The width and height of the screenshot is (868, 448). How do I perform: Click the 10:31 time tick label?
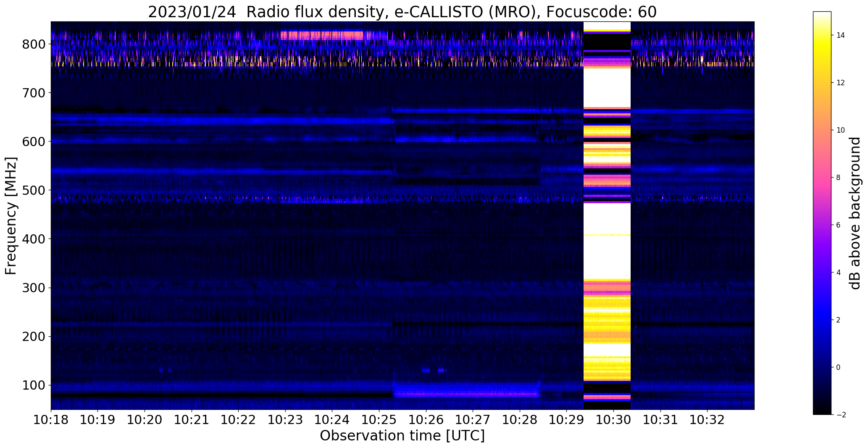(660, 420)
